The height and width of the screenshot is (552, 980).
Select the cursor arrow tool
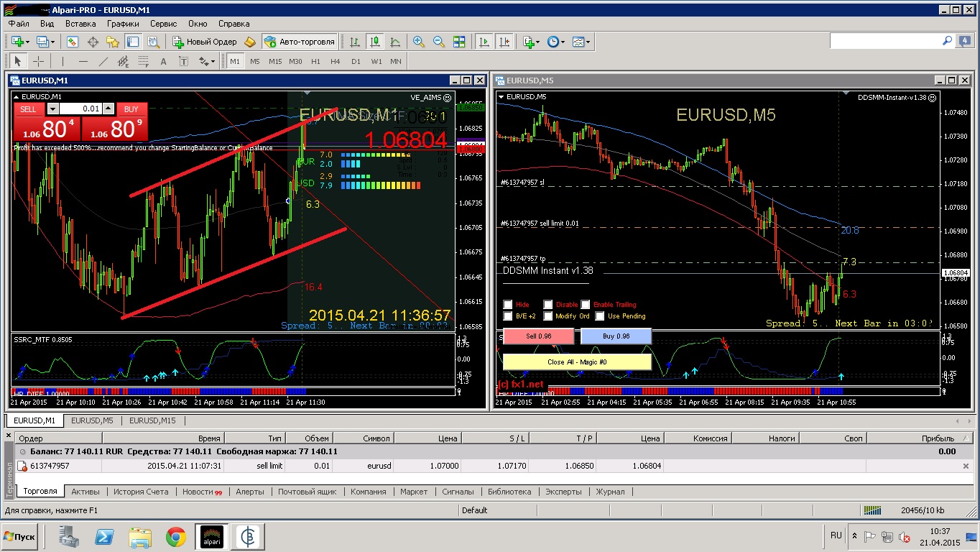coord(18,61)
